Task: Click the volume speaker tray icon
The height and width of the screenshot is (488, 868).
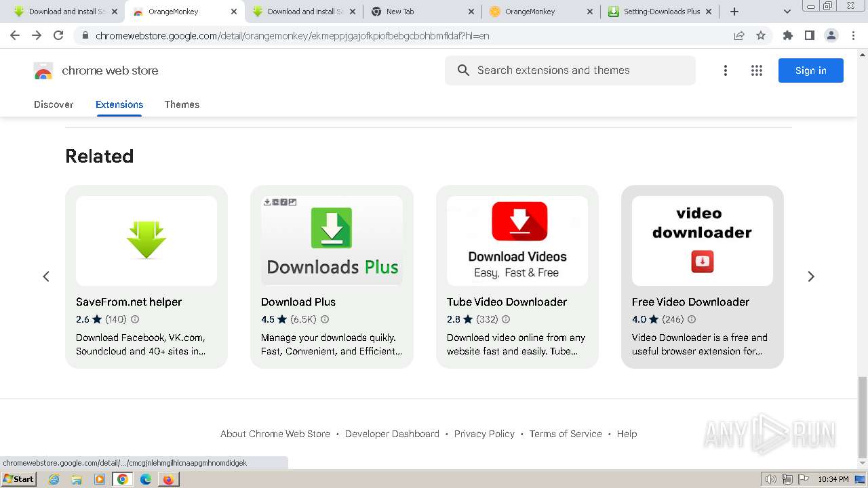Action: click(x=770, y=479)
